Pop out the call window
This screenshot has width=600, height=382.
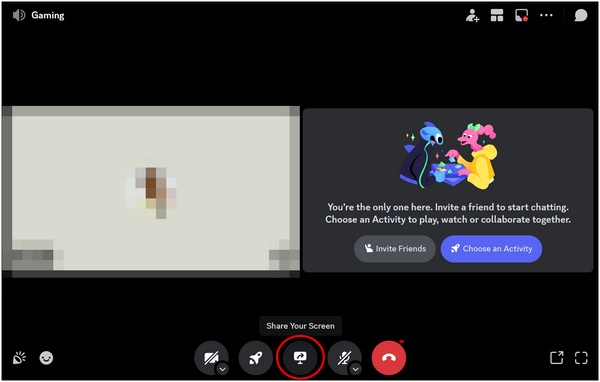[556, 358]
